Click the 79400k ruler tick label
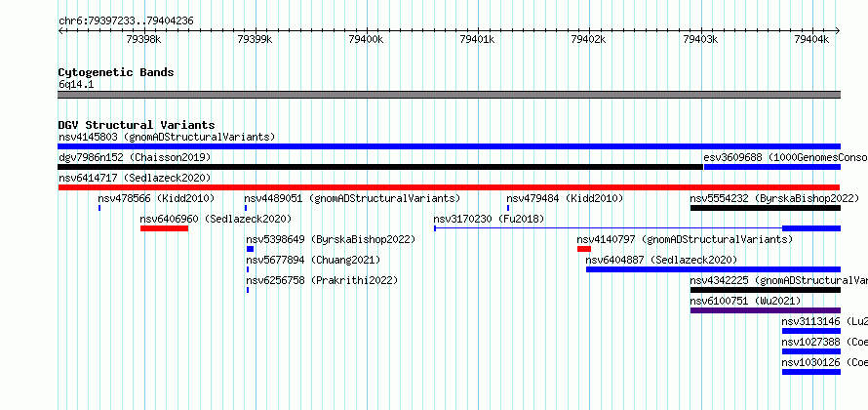This screenshot has height=410, width=868. coord(366,39)
